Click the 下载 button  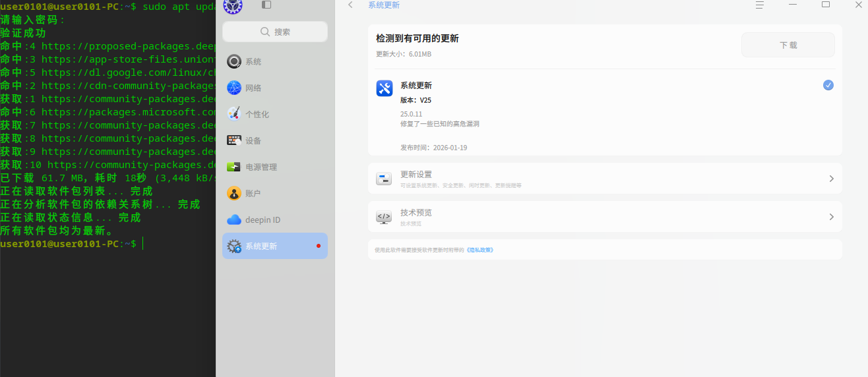pos(788,45)
